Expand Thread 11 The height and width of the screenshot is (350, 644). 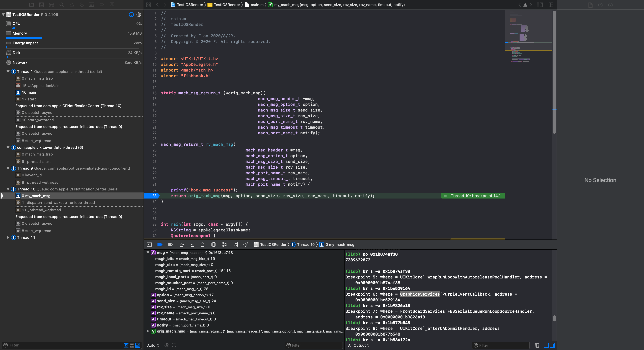click(8, 237)
